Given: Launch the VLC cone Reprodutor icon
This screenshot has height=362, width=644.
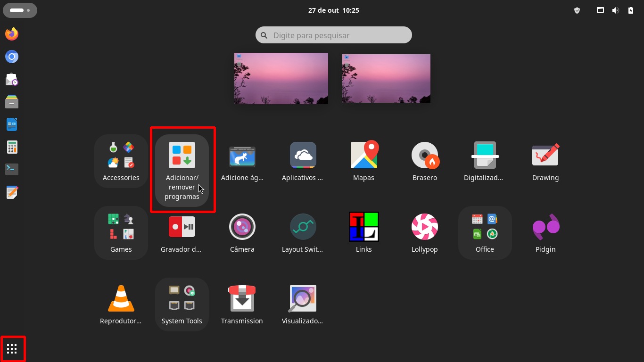Looking at the screenshot, I should tap(121, 299).
